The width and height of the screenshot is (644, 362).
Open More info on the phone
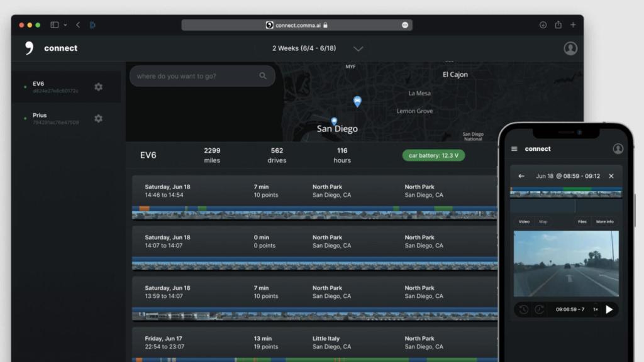click(x=605, y=222)
